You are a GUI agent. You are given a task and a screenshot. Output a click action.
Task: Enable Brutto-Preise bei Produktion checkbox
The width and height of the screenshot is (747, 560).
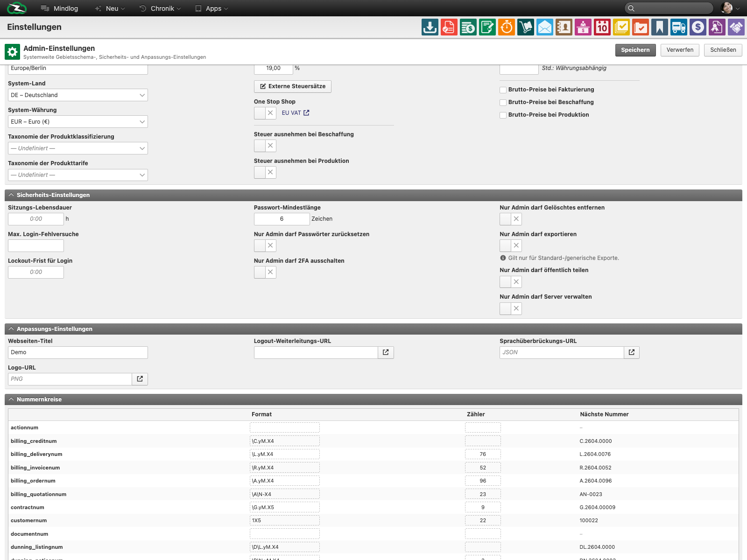pyautogui.click(x=503, y=115)
